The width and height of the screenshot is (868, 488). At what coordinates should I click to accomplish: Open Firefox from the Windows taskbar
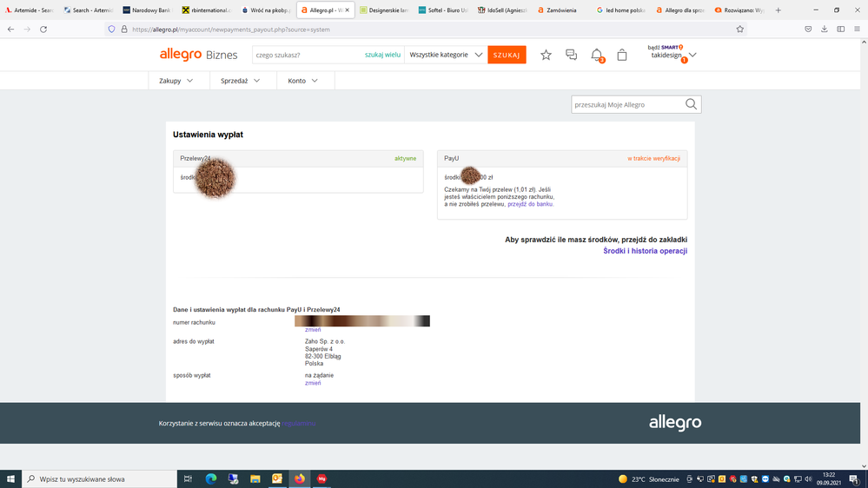300,478
